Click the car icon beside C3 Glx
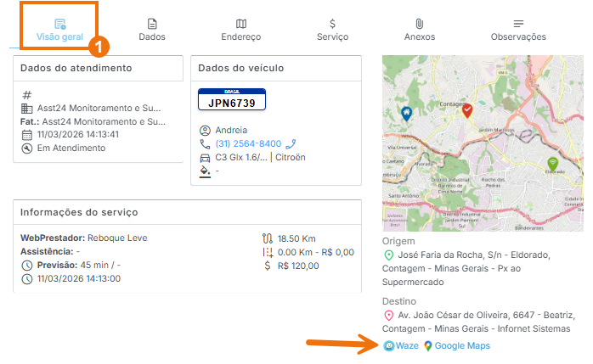This screenshot has height=364, width=593. 204,158
